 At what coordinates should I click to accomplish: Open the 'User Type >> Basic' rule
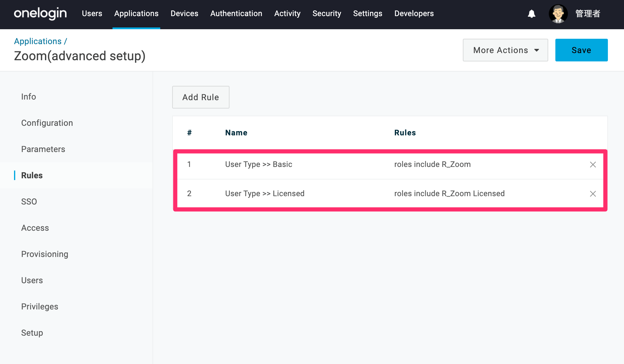(x=259, y=165)
